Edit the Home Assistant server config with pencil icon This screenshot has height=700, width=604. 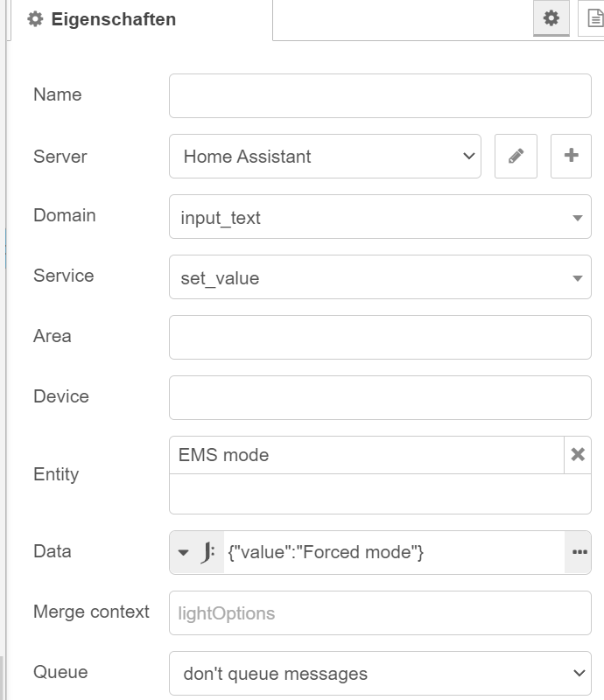point(516,157)
